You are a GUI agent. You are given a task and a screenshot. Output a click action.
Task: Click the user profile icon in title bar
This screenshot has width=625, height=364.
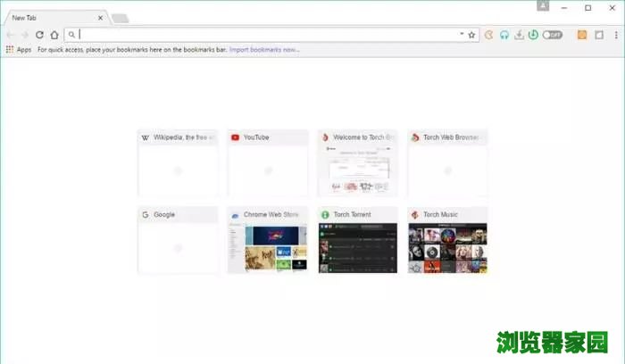tap(543, 6)
